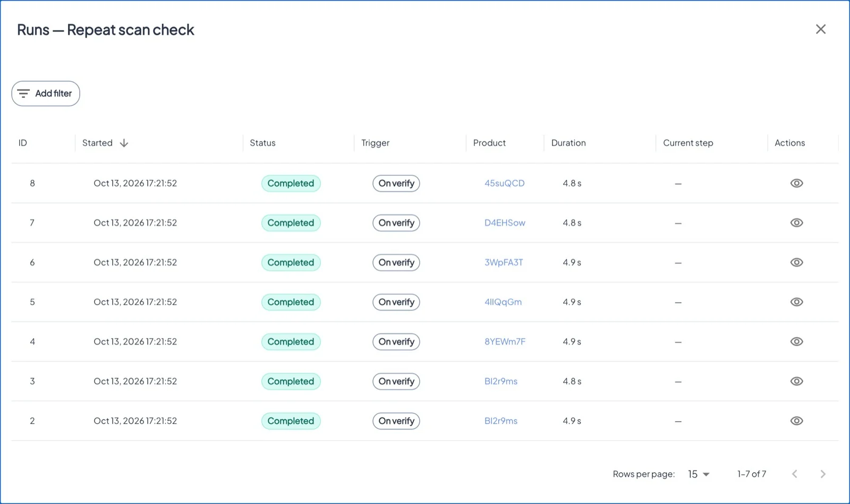Screen dimensions: 850x504
Task: Add a filter to the runs list
Action: [46, 93]
